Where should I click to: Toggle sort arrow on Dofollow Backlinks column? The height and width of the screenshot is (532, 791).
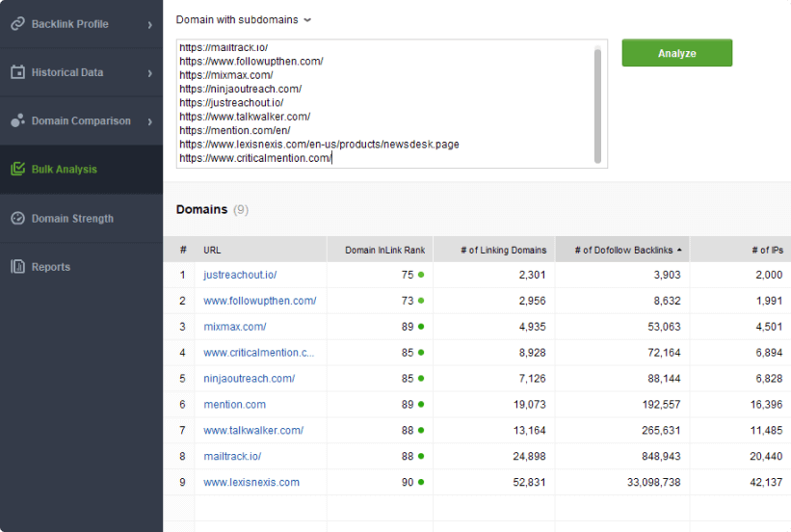(x=679, y=250)
